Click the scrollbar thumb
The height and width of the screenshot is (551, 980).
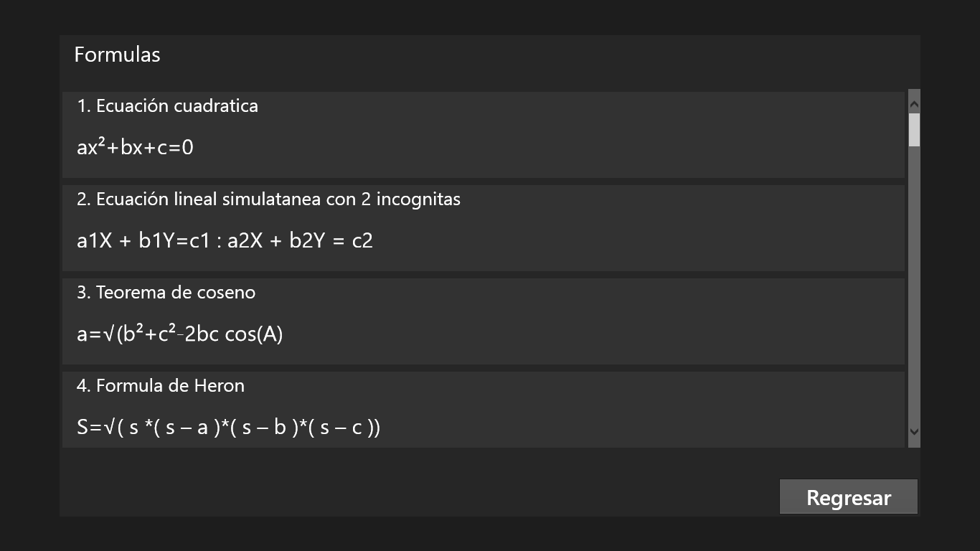click(x=913, y=131)
